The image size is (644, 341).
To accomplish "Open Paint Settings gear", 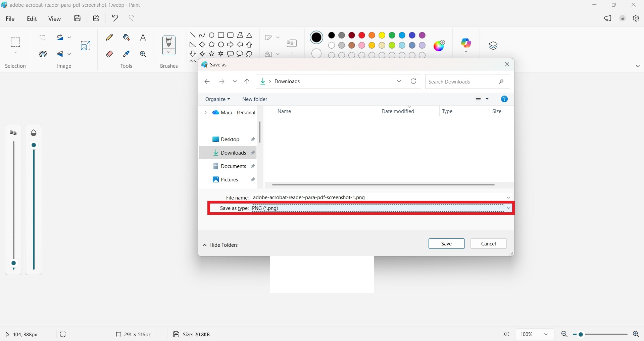I will click(x=636, y=18).
